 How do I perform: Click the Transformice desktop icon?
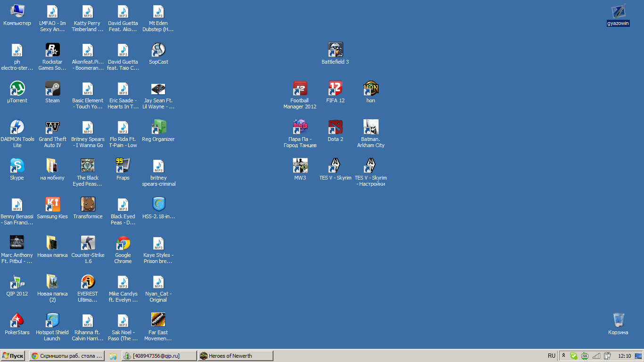click(x=88, y=208)
